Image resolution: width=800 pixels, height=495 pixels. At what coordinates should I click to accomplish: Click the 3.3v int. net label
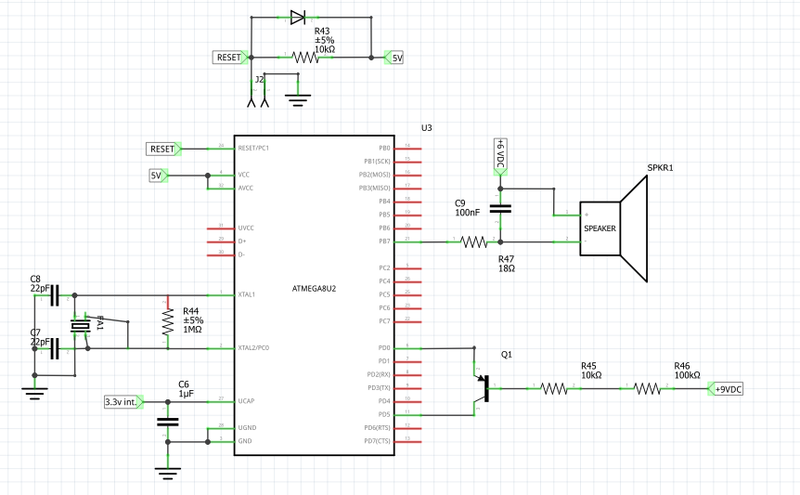(123, 402)
